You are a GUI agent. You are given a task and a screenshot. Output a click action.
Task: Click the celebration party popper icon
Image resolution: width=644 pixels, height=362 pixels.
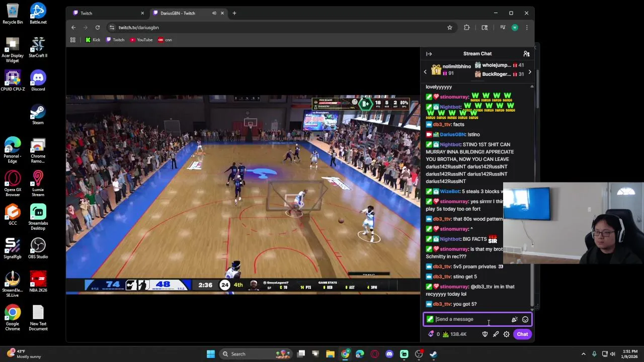(x=514, y=319)
